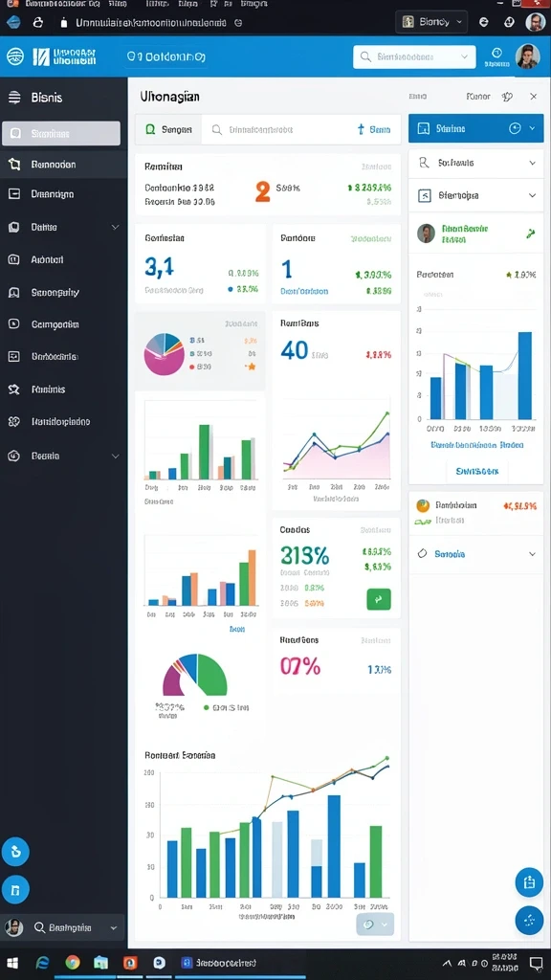Screen dimensions: 551x980
Task: Click green pencil edit icon in right panel
Action: click(530, 234)
